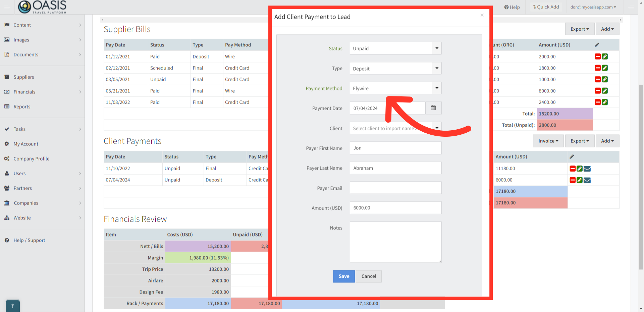Delete the 2000.00 supplier bill with red minus icon
This screenshot has width=644, height=312.
[x=598, y=56]
